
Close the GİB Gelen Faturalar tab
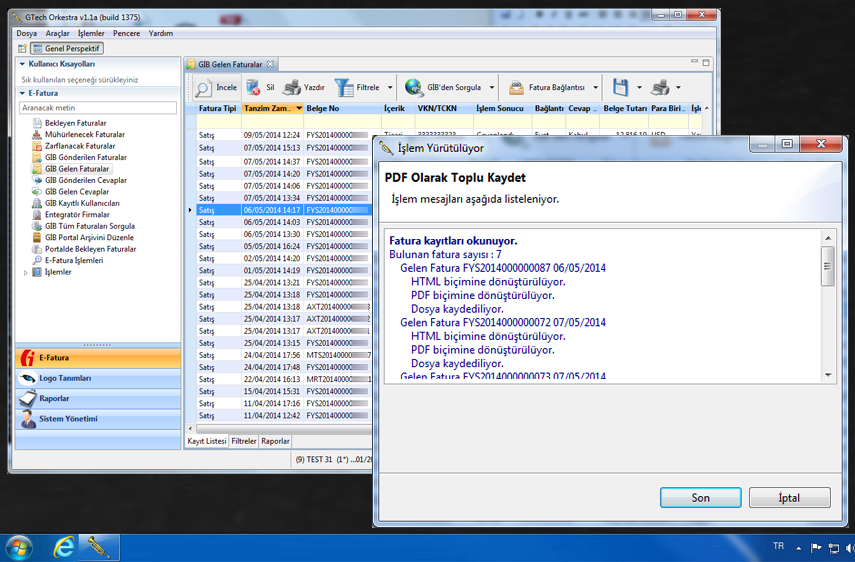[270, 64]
